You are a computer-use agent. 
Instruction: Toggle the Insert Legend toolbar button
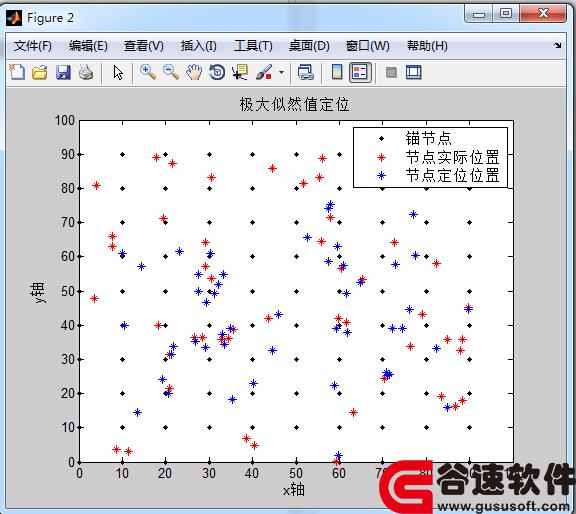click(x=360, y=72)
